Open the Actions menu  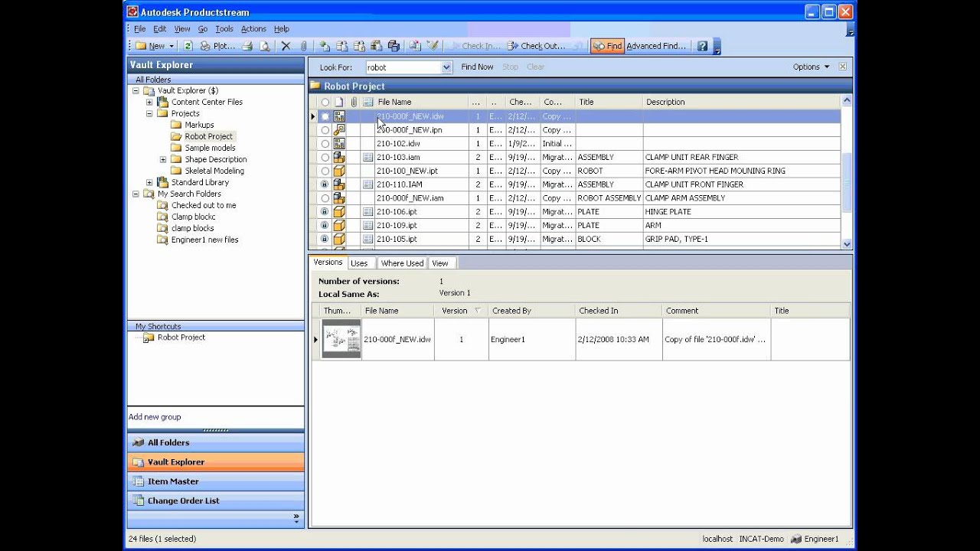pos(253,29)
